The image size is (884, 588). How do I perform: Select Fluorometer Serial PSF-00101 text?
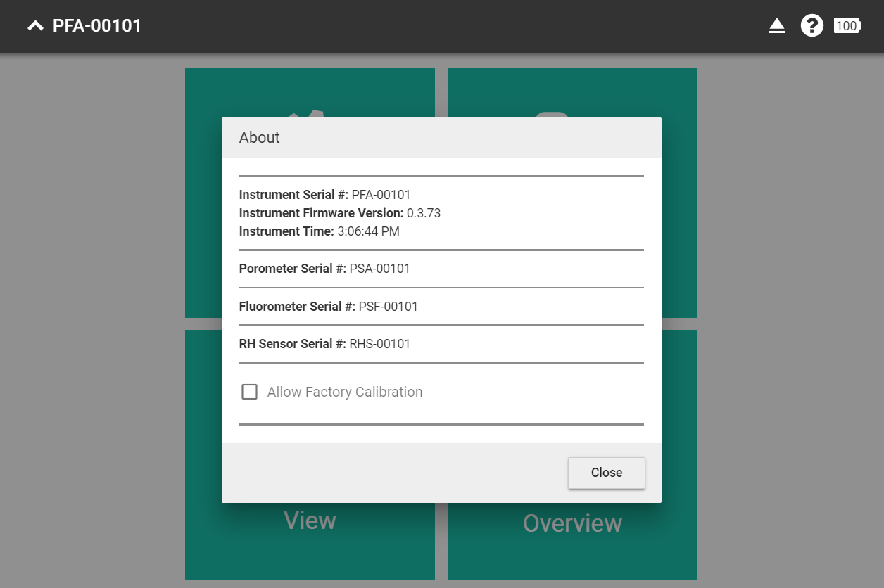click(388, 307)
